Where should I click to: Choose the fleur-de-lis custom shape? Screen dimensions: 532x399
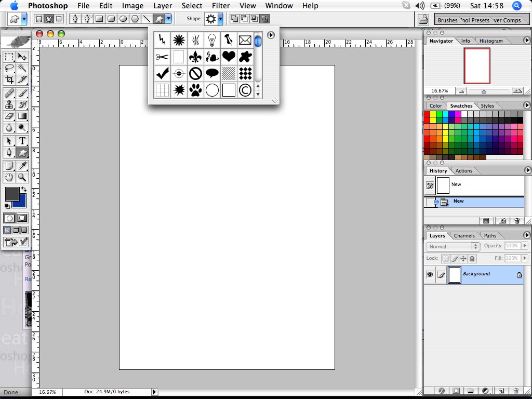pyautogui.click(x=195, y=56)
